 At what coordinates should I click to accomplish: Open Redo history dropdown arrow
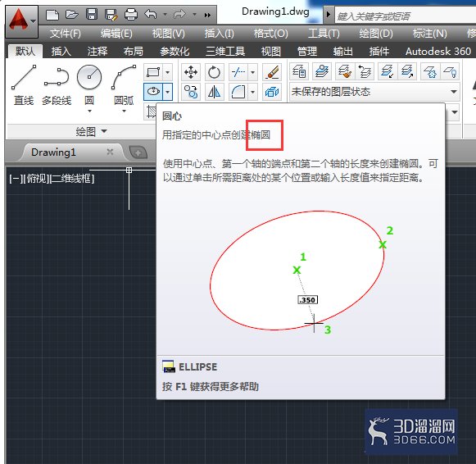click(x=194, y=14)
